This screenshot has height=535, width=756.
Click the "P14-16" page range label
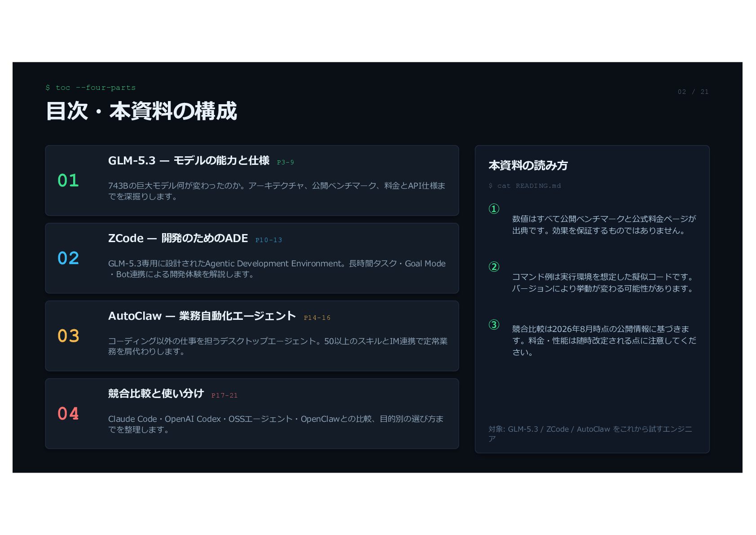(317, 318)
